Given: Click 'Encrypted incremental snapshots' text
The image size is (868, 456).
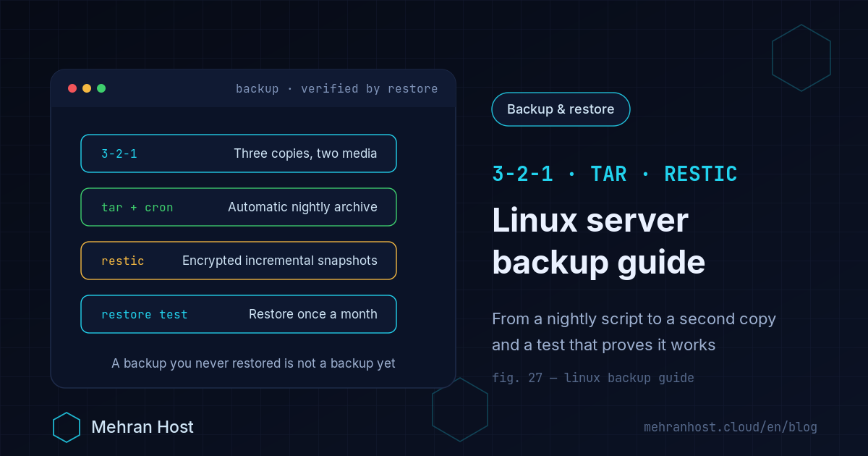Looking at the screenshot, I should (x=280, y=261).
